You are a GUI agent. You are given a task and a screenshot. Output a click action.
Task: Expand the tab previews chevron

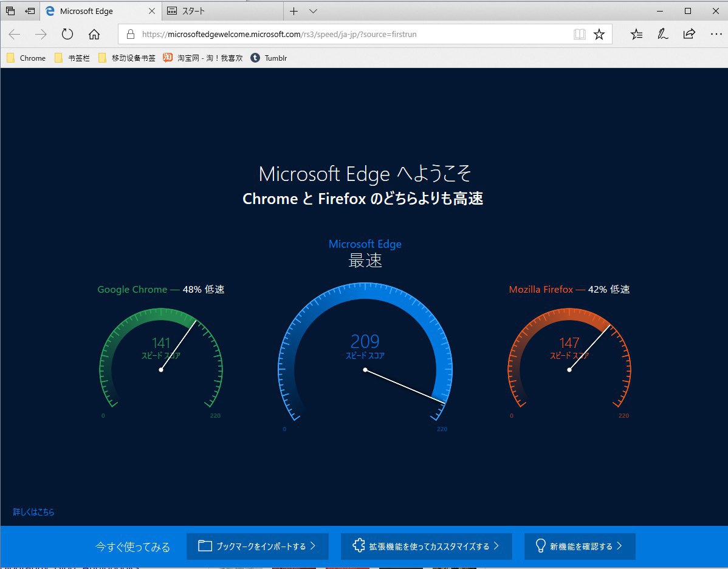point(313,11)
